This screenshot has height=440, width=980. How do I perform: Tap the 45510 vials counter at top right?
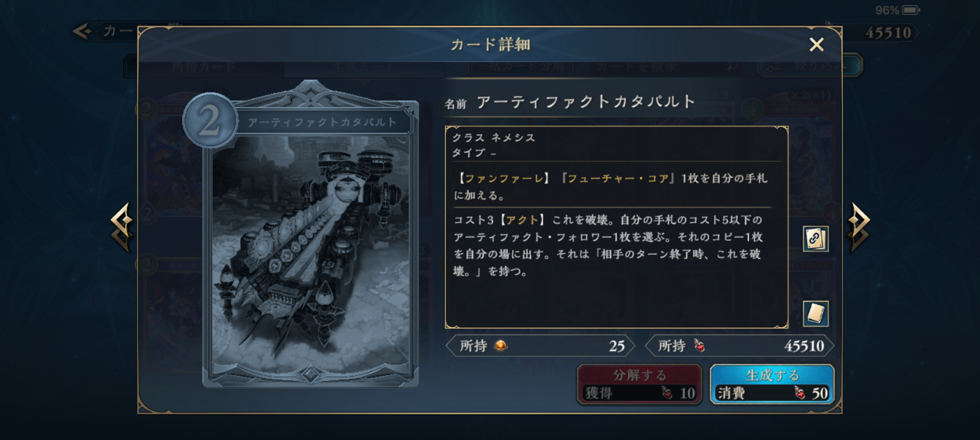tap(888, 33)
